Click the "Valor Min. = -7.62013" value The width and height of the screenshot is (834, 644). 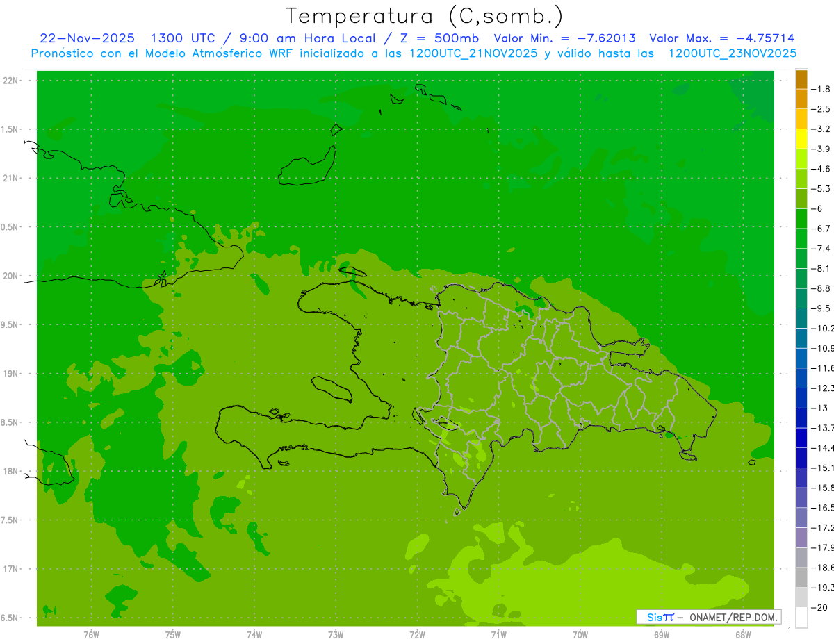564,38
